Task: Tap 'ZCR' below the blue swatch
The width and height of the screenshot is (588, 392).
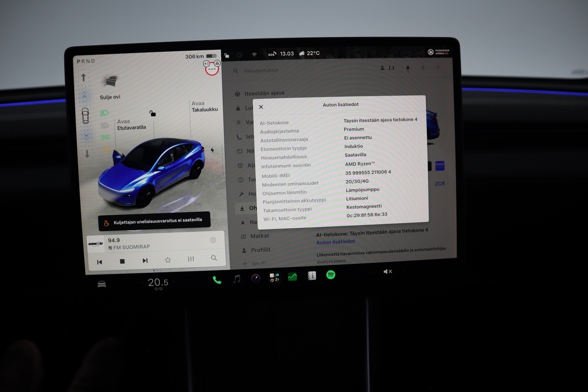Action: 440,183
